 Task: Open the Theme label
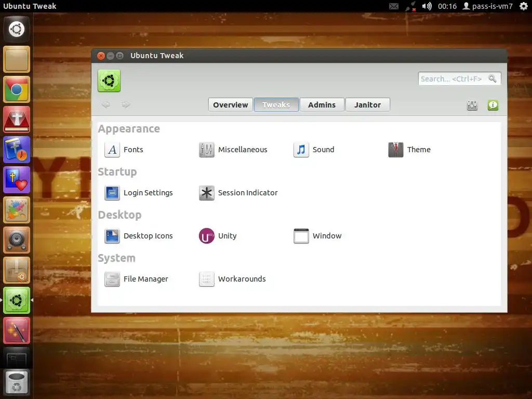coord(419,150)
